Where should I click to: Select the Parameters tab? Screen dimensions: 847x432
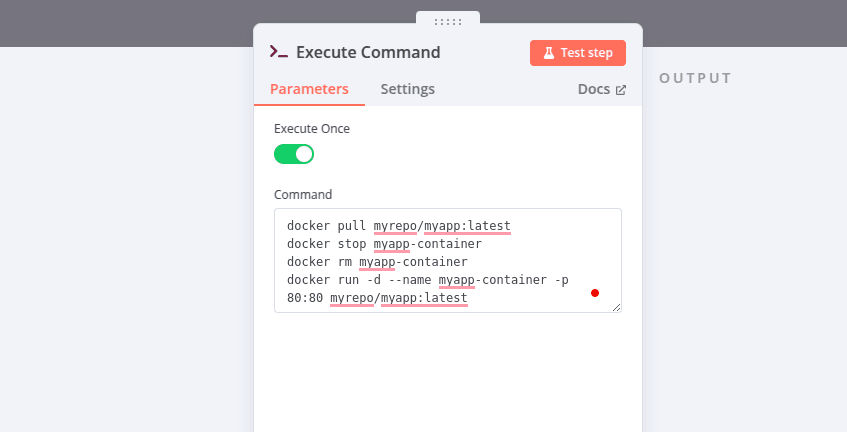(x=309, y=89)
